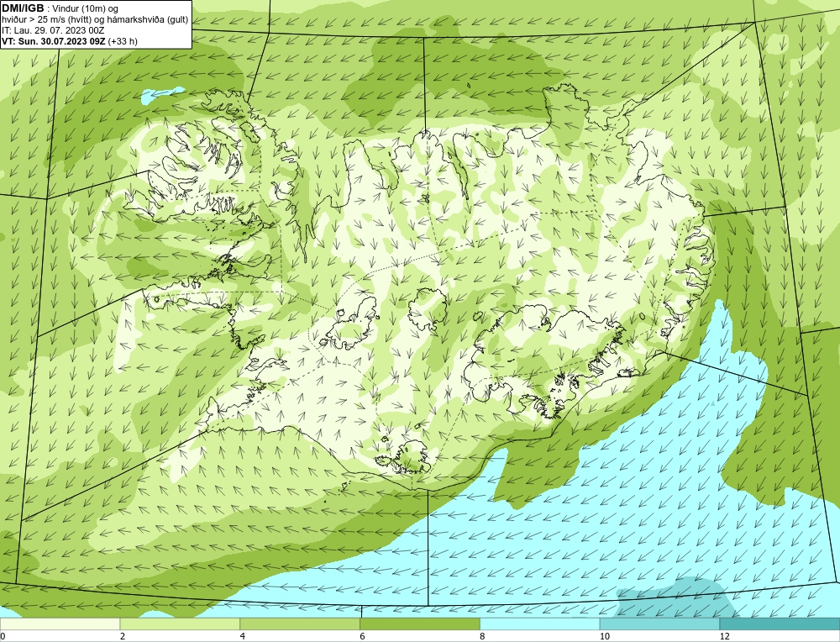Click the legend value label '6'
840x642 pixels.
[x=363, y=637]
